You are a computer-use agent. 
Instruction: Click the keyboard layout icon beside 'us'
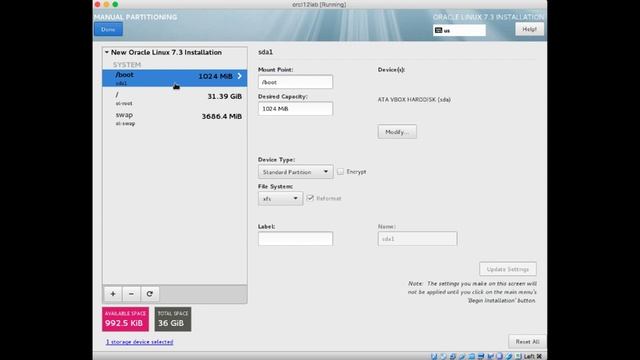pos(439,31)
